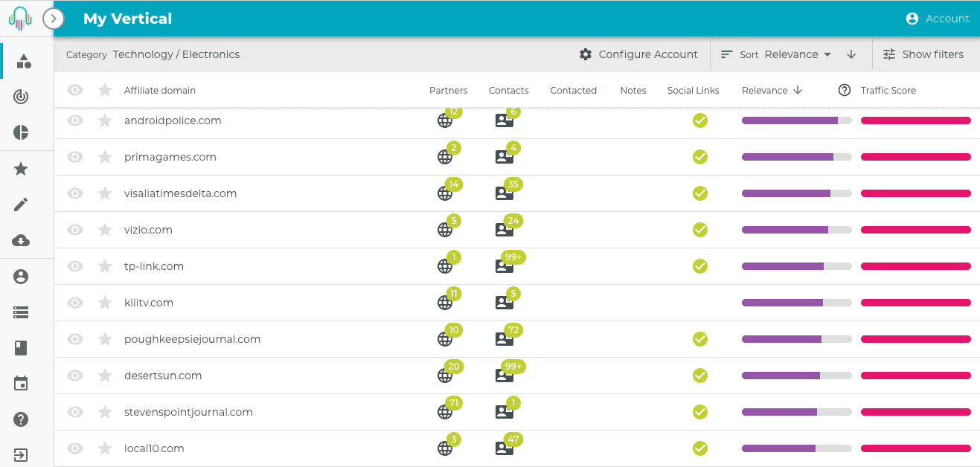Open the stevenspointjournal.com domain

pos(189,412)
